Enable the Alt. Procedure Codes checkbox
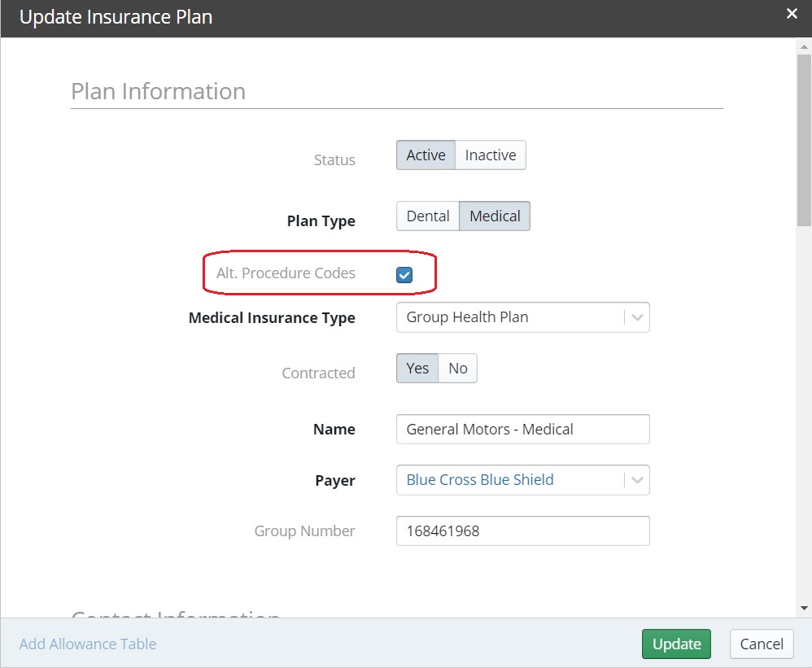812x668 pixels. 404,274
